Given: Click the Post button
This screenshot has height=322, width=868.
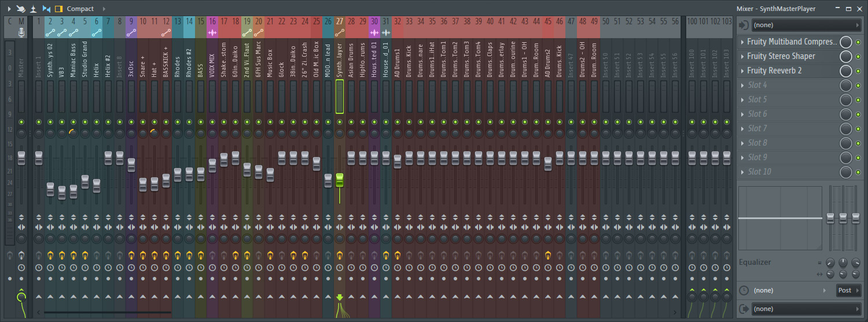Looking at the screenshot, I should (849, 290).
